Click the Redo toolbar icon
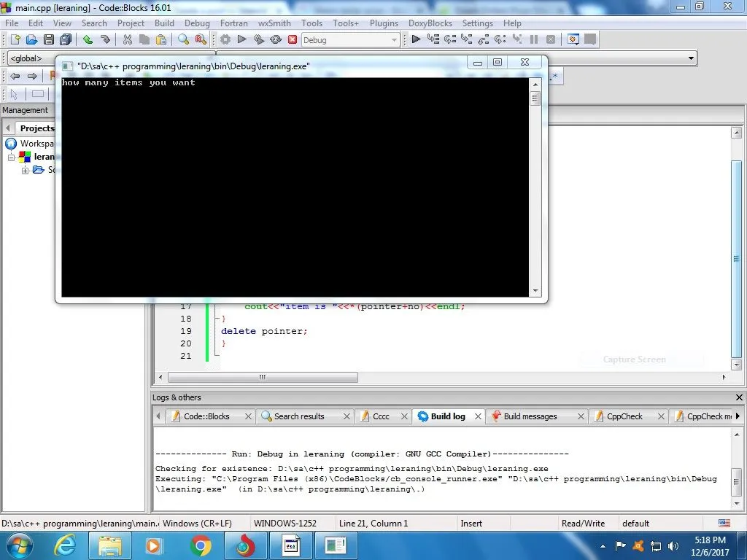 coord(105,39)
